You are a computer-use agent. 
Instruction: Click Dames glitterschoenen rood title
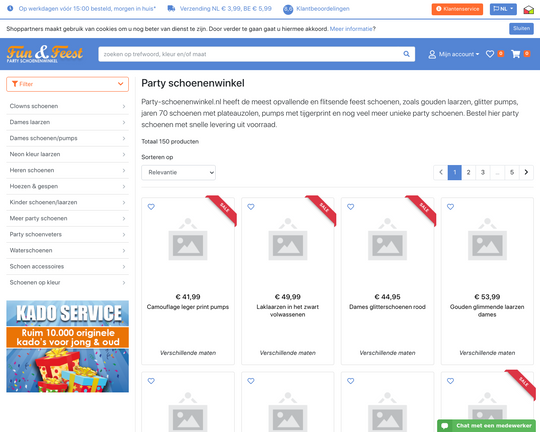(x=387, y=307)
